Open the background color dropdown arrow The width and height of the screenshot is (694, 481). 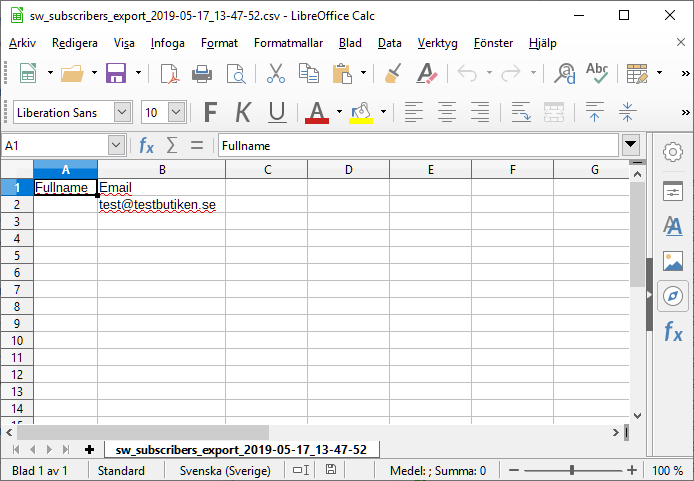click(x=383, y=112)
